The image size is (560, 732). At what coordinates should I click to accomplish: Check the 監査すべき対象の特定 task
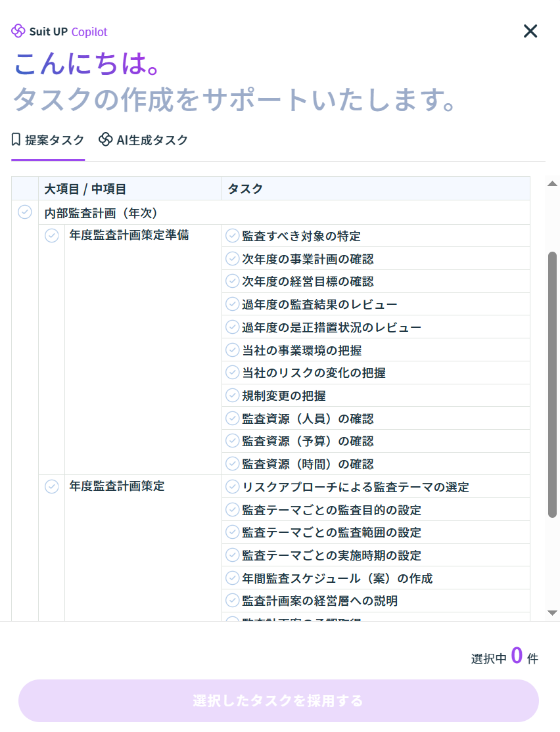pos(232,235)
